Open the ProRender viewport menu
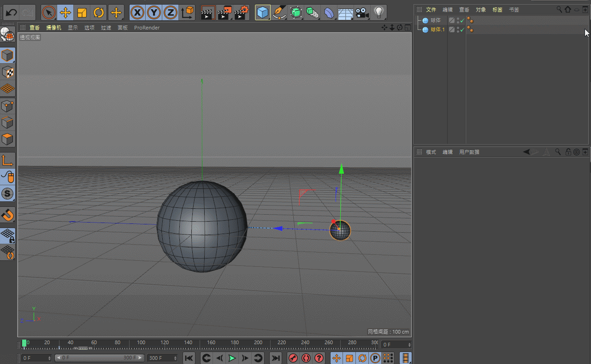 147,28
